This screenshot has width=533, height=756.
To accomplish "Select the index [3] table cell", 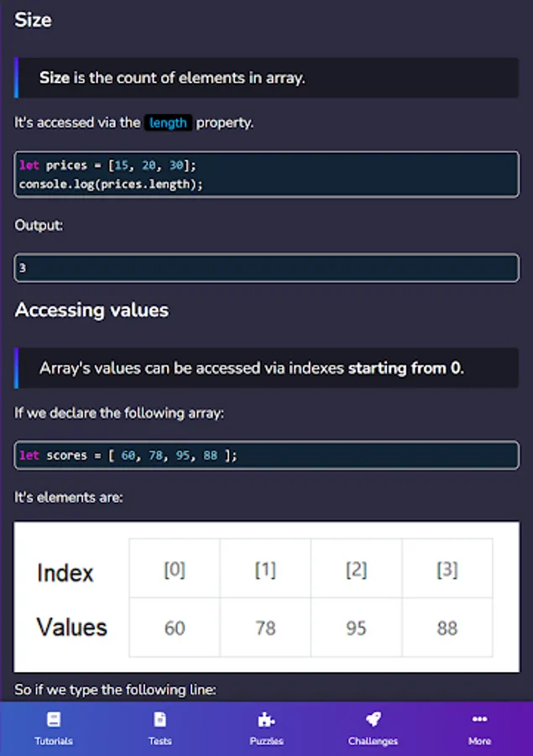I will pyautogui.click(x=447, y=570).
